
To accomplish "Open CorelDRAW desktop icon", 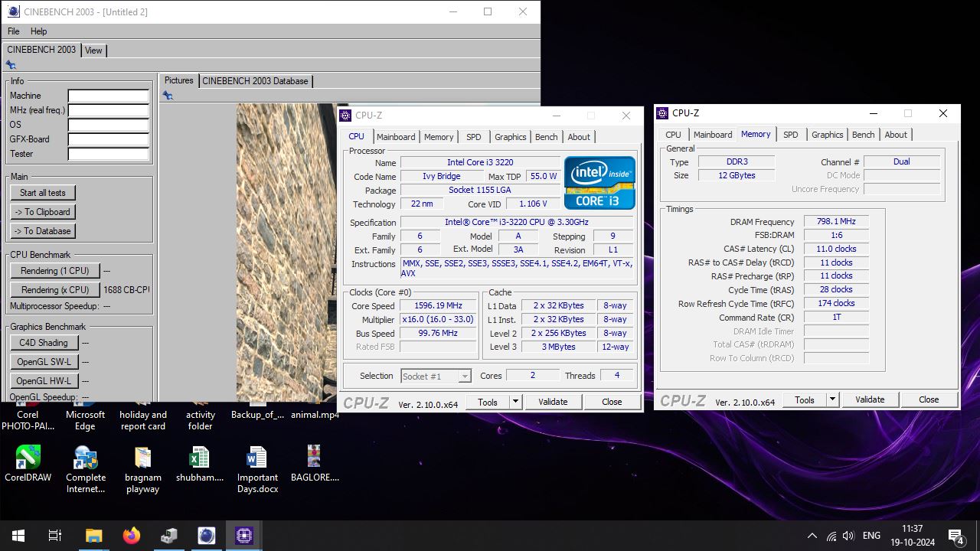I will [x=28, y=465].
